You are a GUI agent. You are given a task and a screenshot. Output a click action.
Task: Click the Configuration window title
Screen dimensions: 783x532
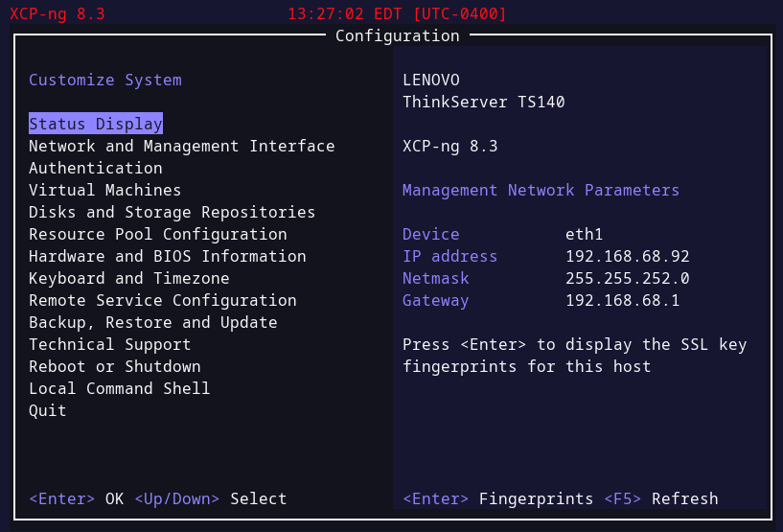pyautogui.click(x=398, y=36)
